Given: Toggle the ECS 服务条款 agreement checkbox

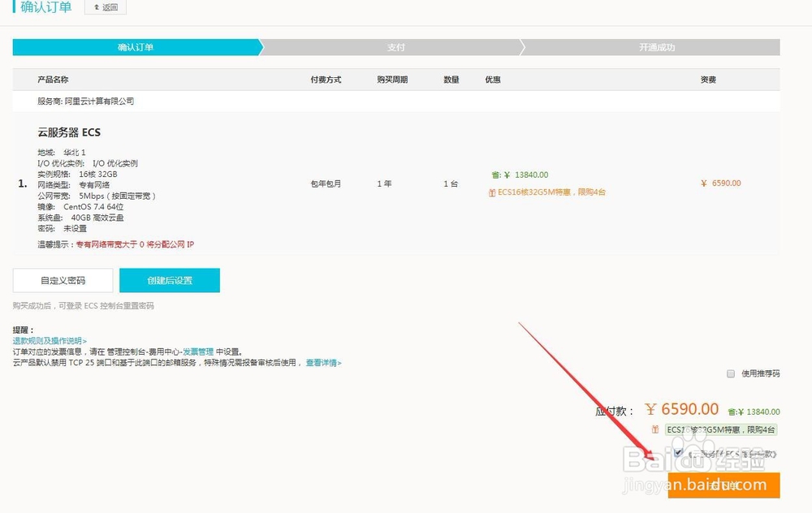Looking at the screenshot, I should (678, 453).
